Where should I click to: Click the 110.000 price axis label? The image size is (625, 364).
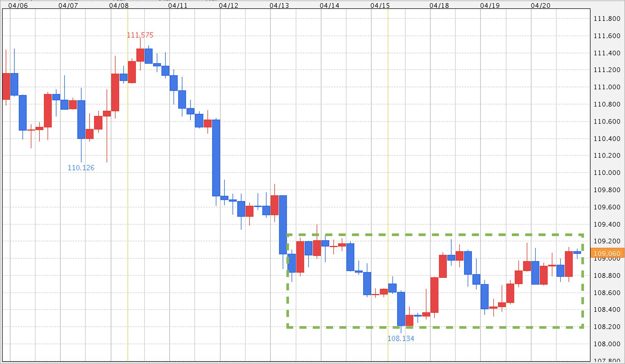pos(607,173)
